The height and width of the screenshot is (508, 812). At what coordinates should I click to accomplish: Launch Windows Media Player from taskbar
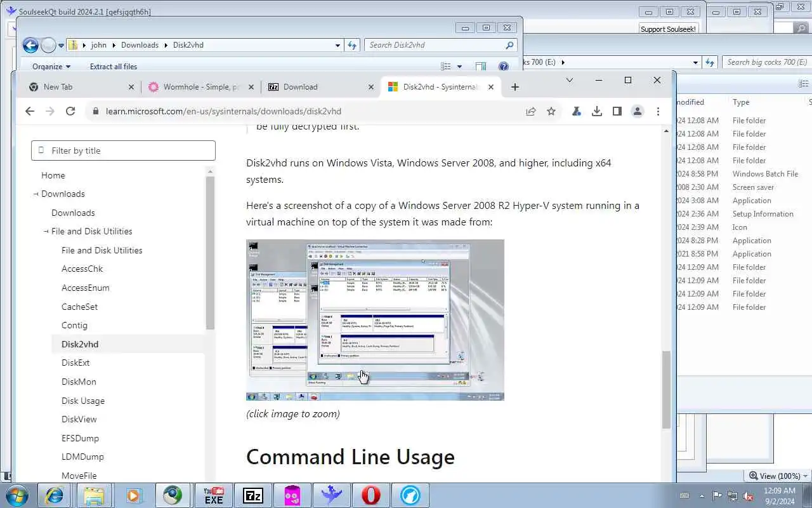point(133,495)
